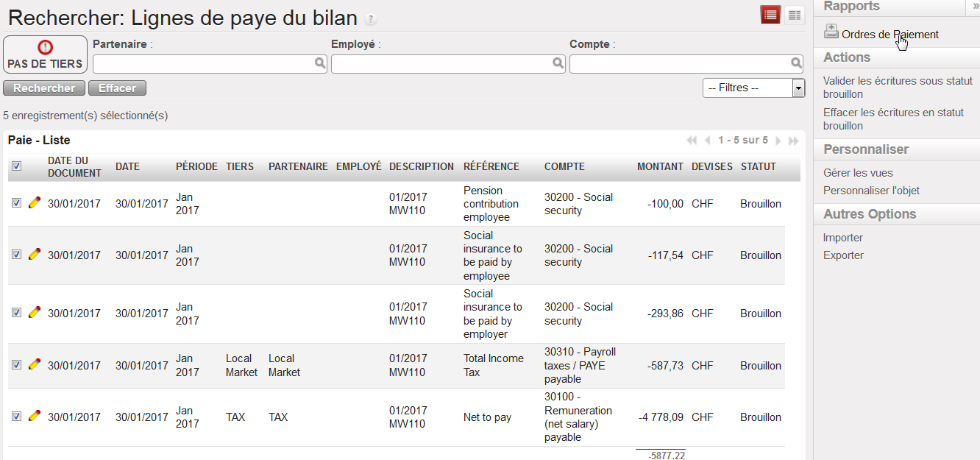The image size is (980, 460).
Task: Click the Compte field search magnifier icon
Action: [x=797, y=64]
